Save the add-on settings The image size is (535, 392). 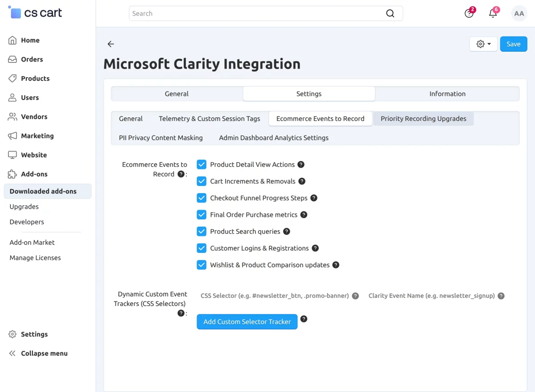pos(514,44)
